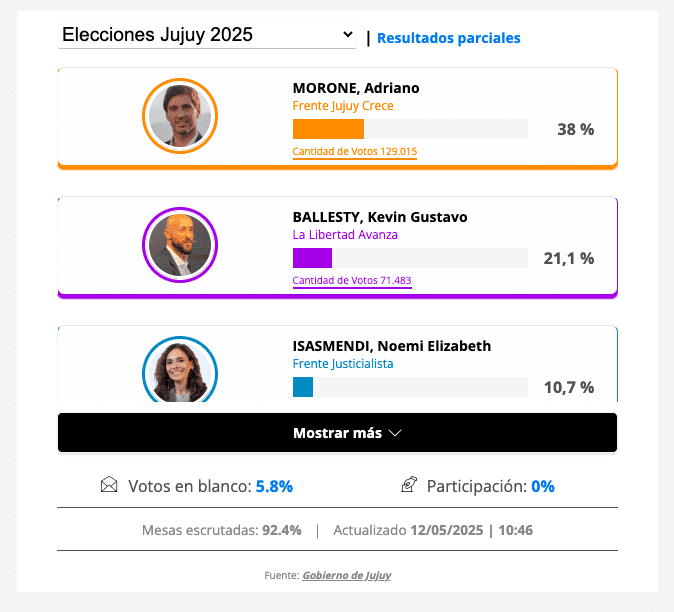674x612 pixels.
Task: Open the Elecciones Jujuy 2025 dropdown
Action: [208, 35]
